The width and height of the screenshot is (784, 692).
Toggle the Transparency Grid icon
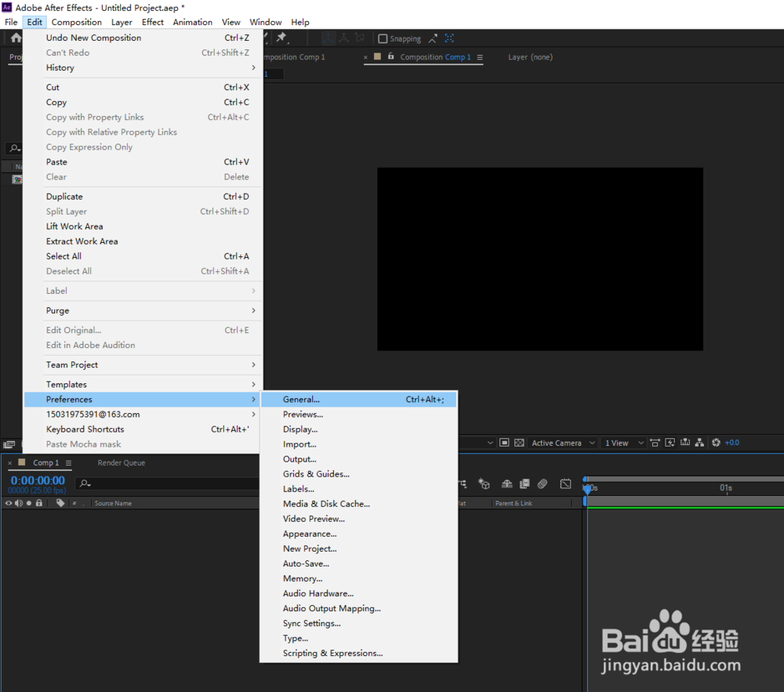pos(520,443)
